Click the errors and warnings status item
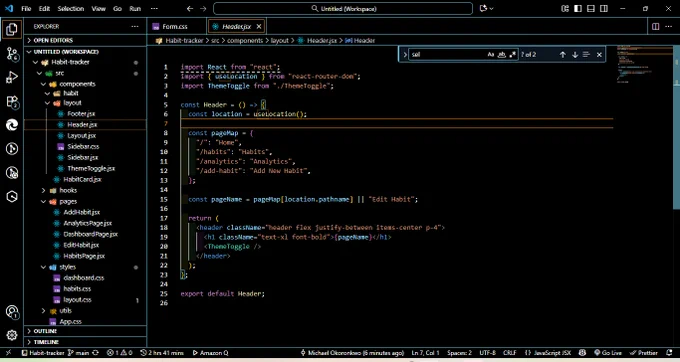The height and width of the screenshot is (362, 680). (119, 353)
